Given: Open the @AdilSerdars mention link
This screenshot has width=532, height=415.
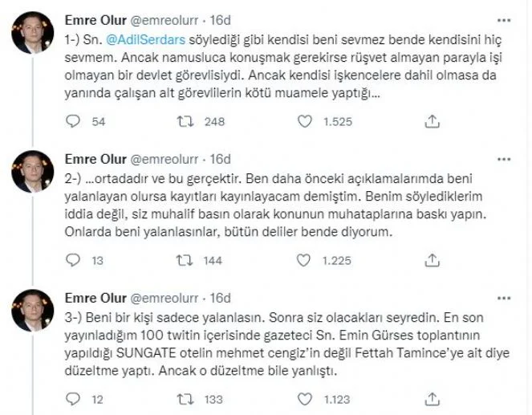Looking at the screenshot, I should click(146, 39).
